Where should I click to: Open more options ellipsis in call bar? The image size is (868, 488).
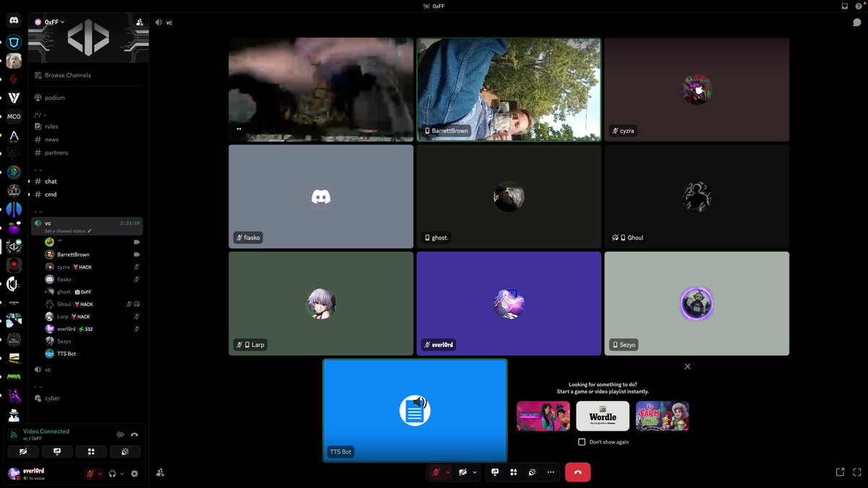pos(550,472)
